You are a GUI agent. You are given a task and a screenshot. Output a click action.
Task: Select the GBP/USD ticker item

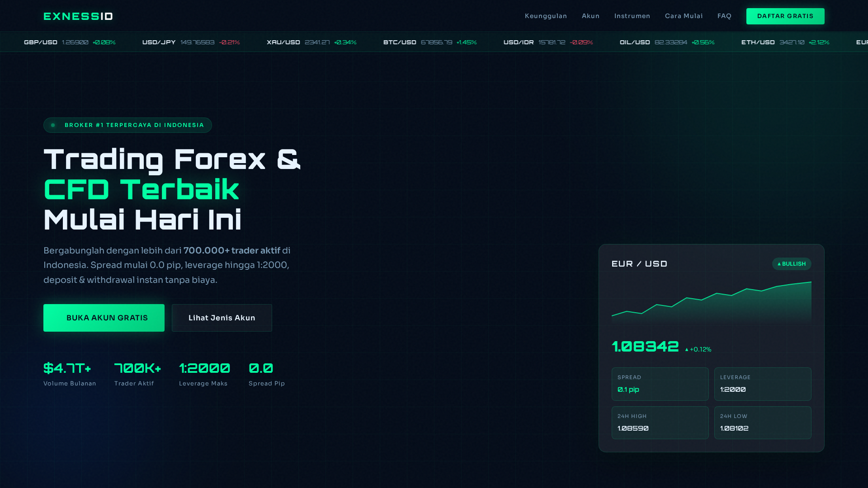pyautogui.click(x=70, y=42)
